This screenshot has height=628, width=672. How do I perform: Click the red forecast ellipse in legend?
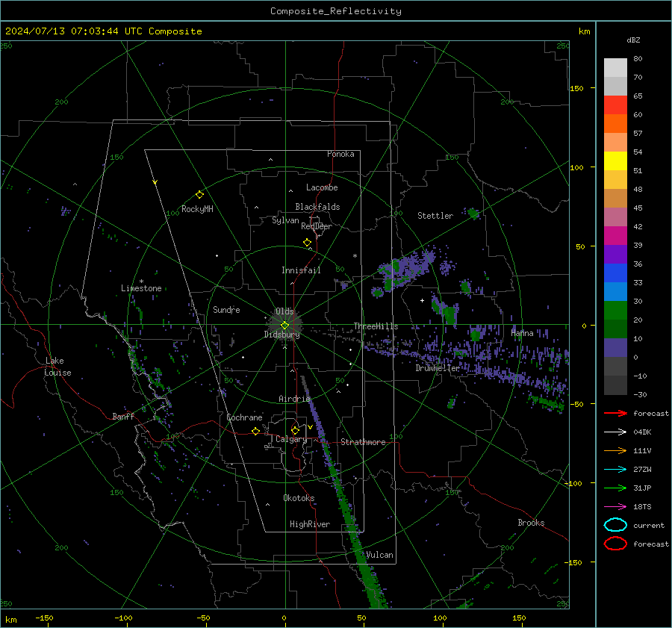click(x=615, y=544)
